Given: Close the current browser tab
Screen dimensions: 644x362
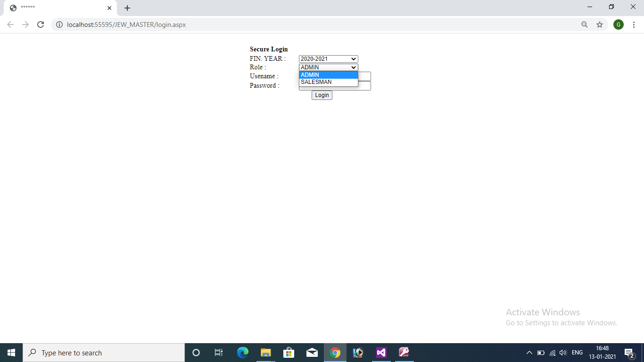Looking at the screenshot, I should [109, 8].
